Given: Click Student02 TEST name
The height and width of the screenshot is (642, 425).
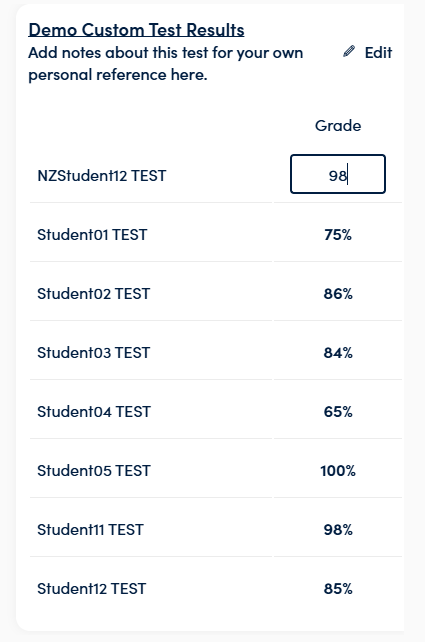Looking at the screenshot, I should pos(94,294).
